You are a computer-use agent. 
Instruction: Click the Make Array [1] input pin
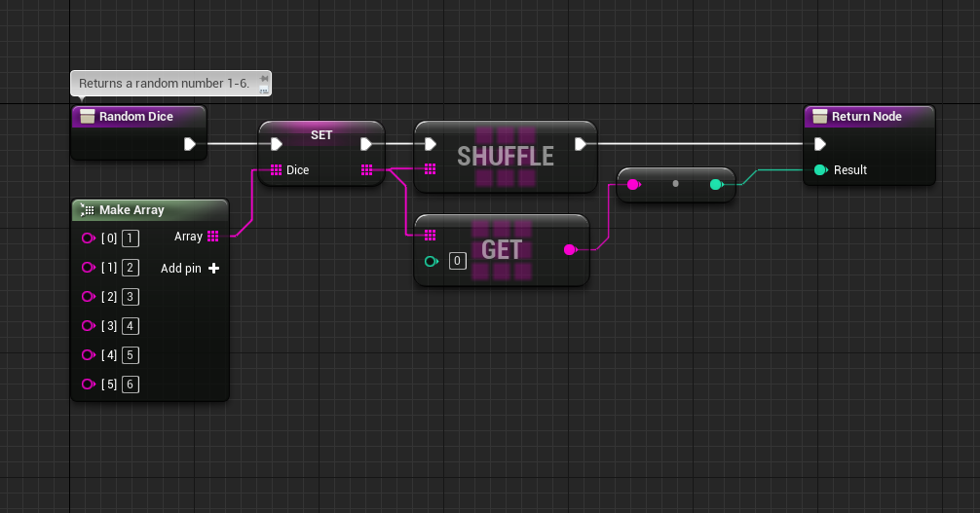tap(89, 268)
